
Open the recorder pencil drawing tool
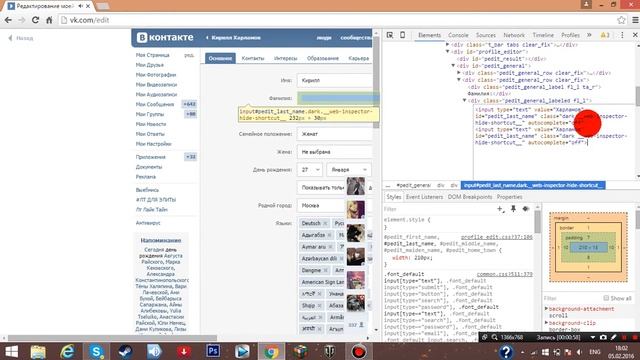pyautogui.click(x=613, y=338)
